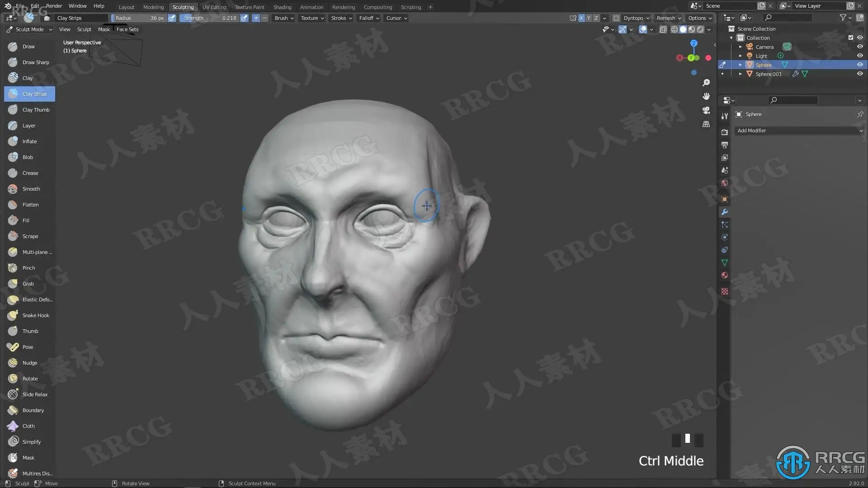The image size is (868, 488).
Task: Enable the Dyntopo checkbox
Action: coord(616,18)
